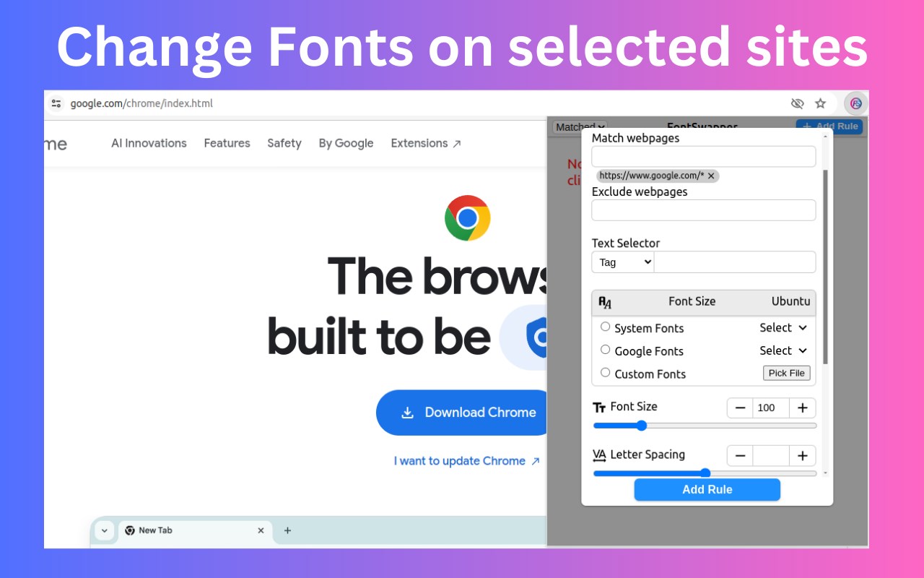Open AI Innovations menu item
Viewport: 924px width, 578px height.
149,143
